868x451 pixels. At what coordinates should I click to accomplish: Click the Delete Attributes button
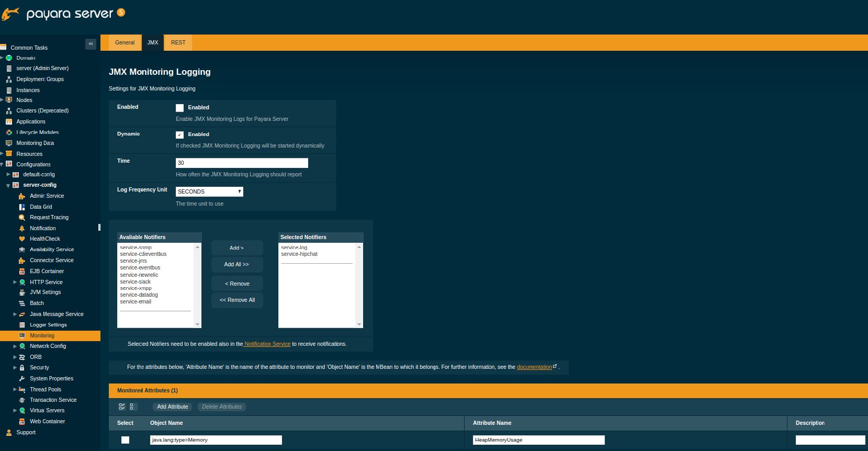pos(222,407)
